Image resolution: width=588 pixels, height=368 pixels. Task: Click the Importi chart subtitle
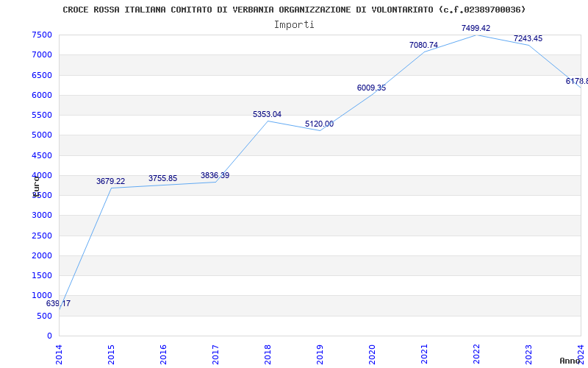click(x=294, y=25)
